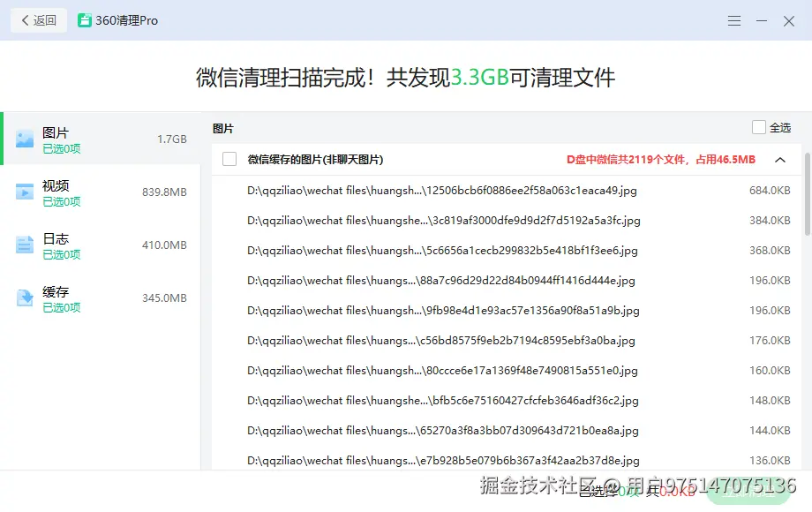Click the 1.7GB size next to 图片
Viewport: 812px width, 512px height.
(x=172, y=139)
